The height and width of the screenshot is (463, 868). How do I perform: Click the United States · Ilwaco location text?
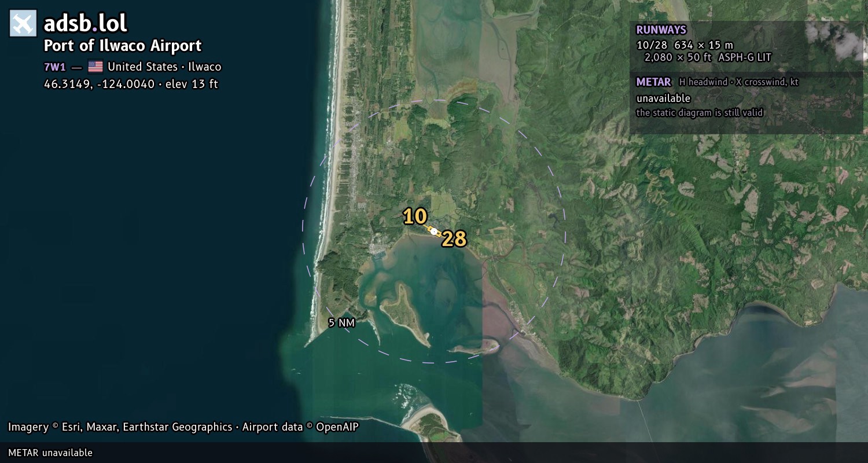point(164,67)
